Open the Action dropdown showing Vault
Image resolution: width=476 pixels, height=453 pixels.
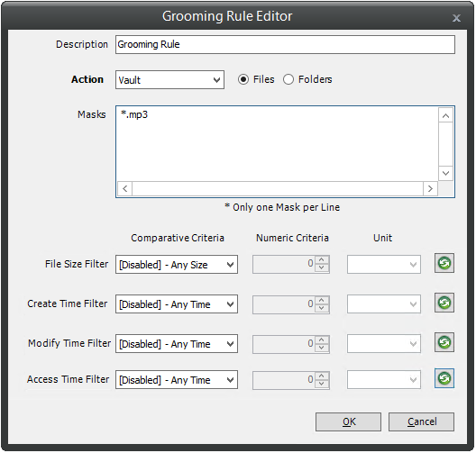click(169, 80)
